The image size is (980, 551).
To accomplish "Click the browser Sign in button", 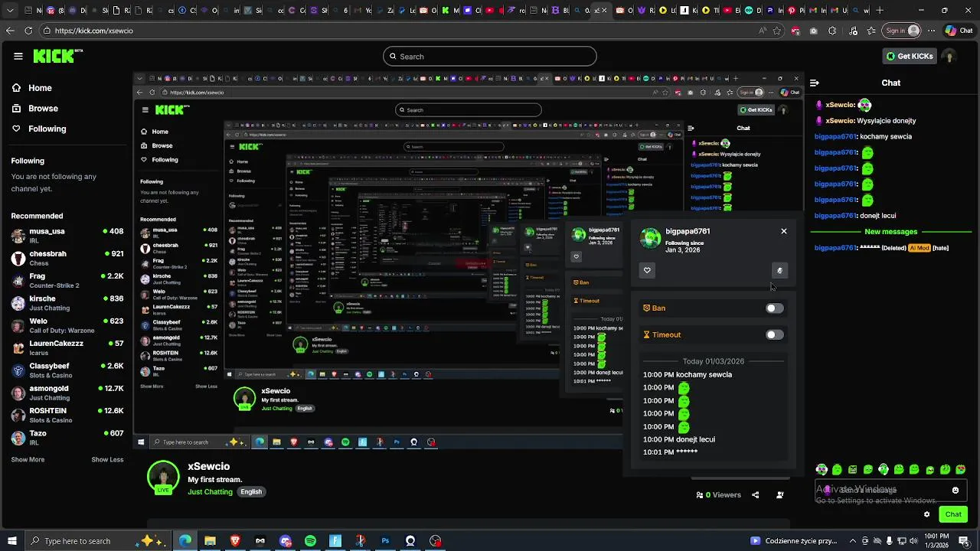I will tap(900, 31).
